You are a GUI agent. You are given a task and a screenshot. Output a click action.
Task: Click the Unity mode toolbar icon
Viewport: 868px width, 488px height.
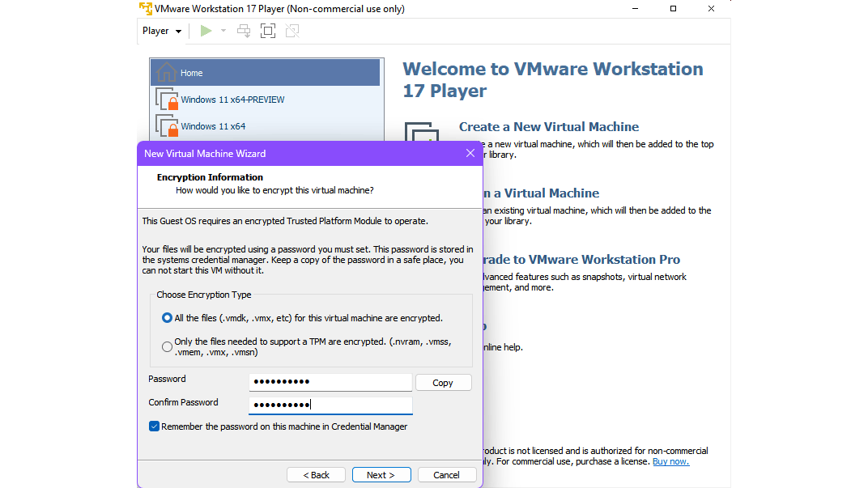(x=292, y=31)
